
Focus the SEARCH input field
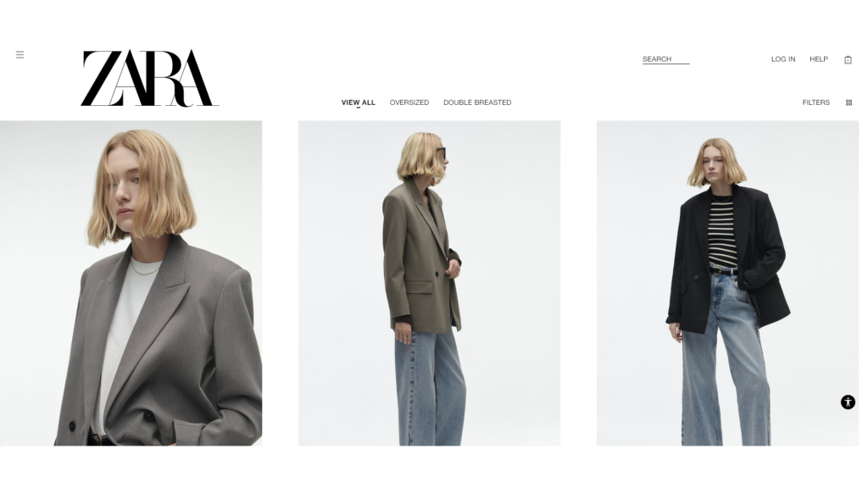[666, 59]
